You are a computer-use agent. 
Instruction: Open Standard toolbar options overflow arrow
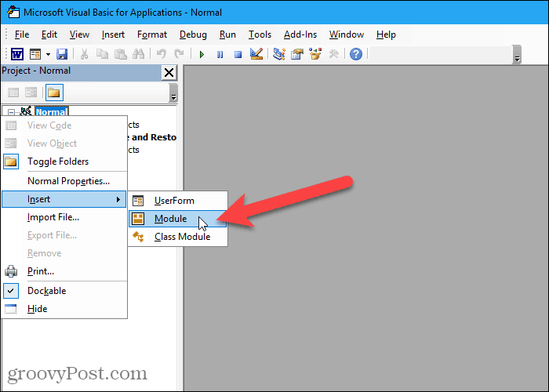517,55
